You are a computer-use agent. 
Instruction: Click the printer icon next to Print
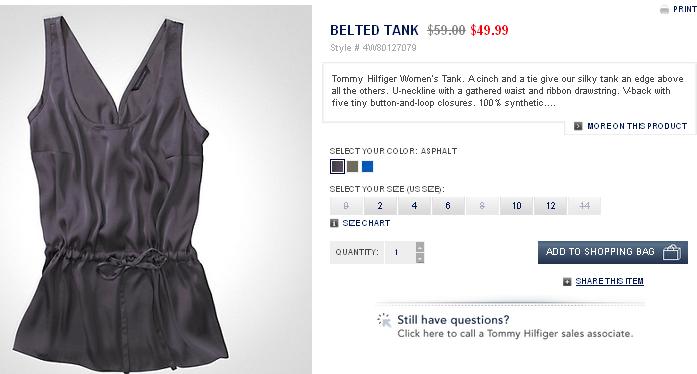click(664, 9)
